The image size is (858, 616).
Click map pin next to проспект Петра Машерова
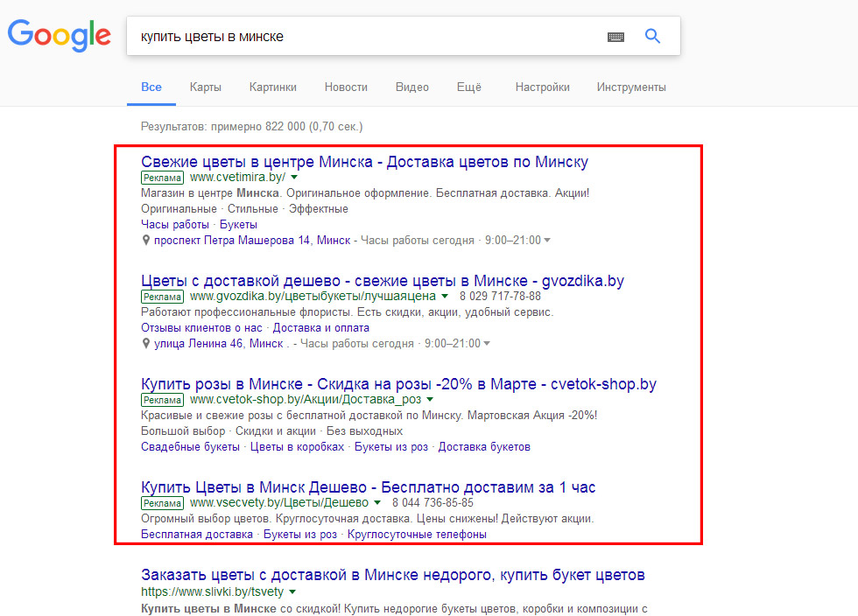coord(145,241)
